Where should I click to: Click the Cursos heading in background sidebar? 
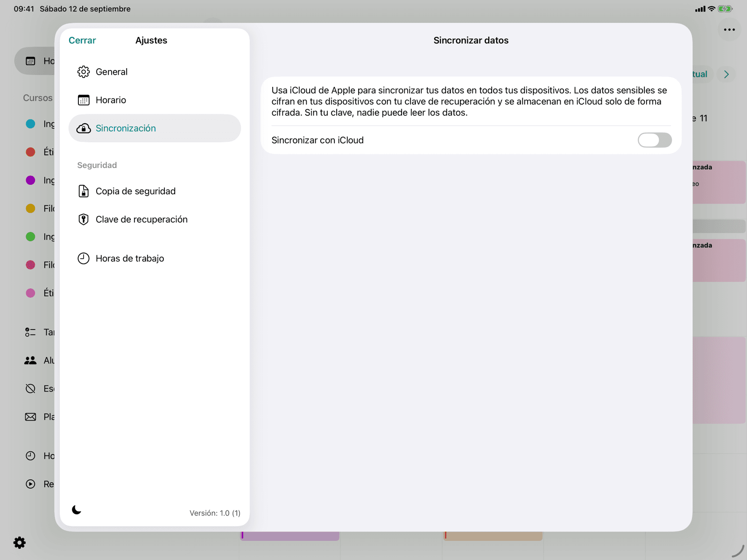tap(38, 98)
